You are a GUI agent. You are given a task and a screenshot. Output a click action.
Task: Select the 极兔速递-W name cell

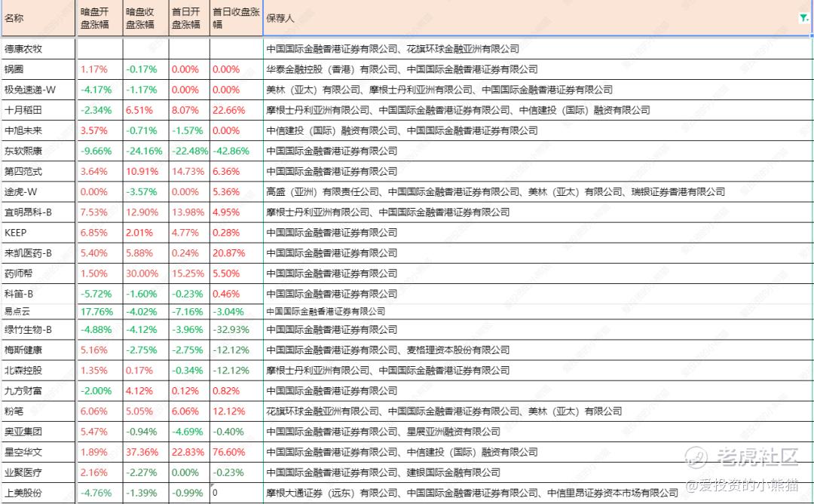pos(39,90)
